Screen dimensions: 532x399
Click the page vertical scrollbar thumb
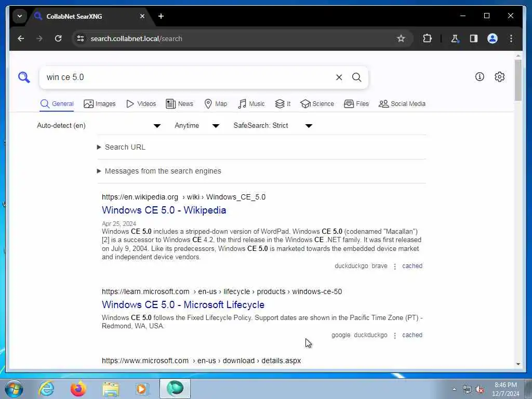(518, 80)
